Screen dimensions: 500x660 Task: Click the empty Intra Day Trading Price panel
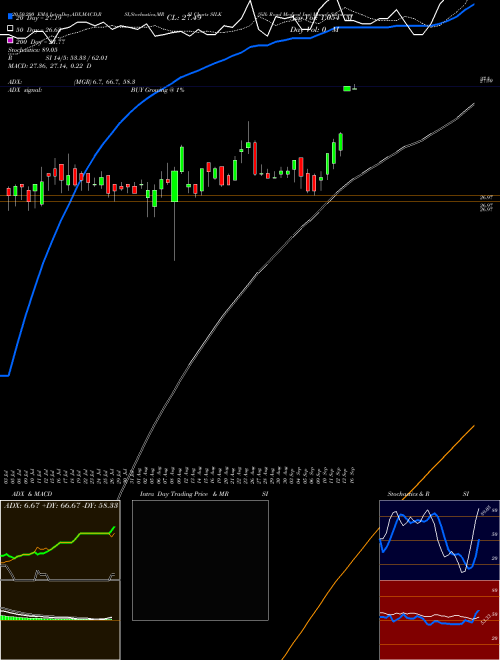(200, 560)
